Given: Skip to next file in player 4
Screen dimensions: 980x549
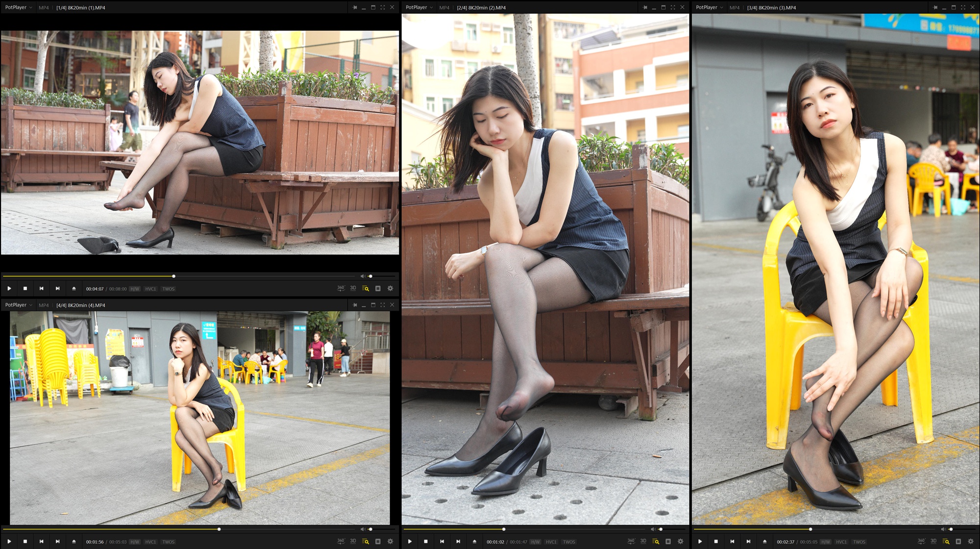Looking at the screenshot, I should (58, 542).
